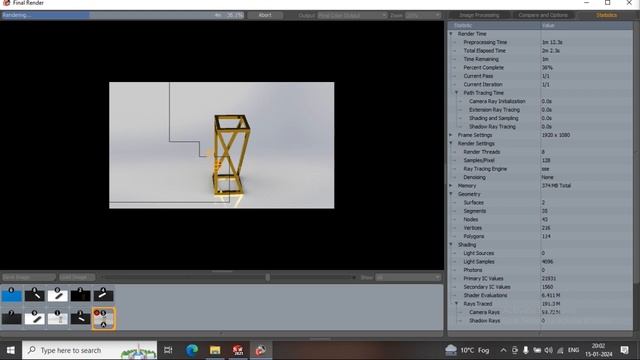Select the Camera Rays row
Screen dimensions: 640x360
(540, 312)
